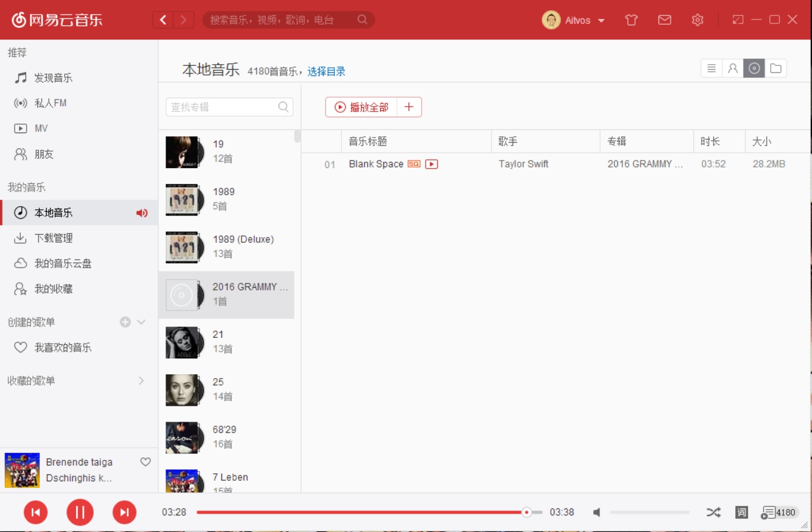The width and height of the screenshot is (812, 532).
Task: Click the choose directory link
Action: click(x=326, y=72)
